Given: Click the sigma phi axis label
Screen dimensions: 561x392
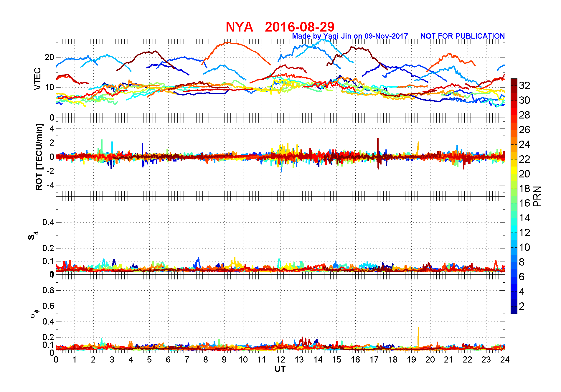Looking at the screenshot, I should pos(34,313).
